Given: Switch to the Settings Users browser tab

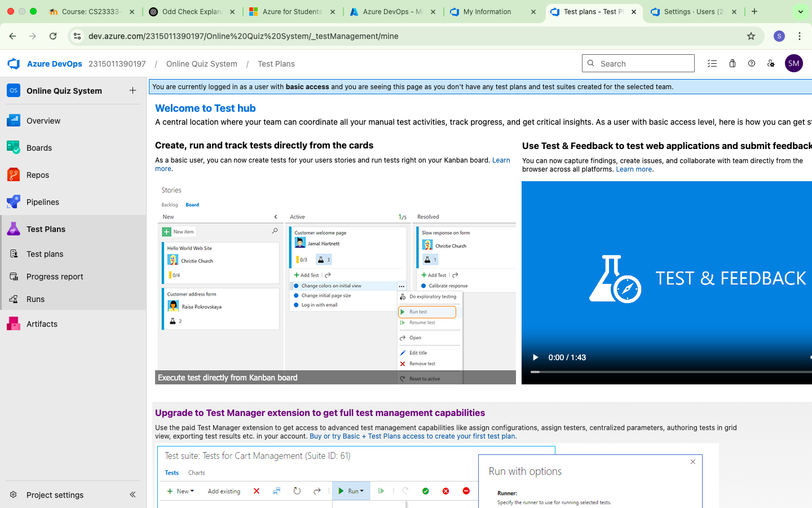Looking at the screenshot, I should [x=694, y=11].
